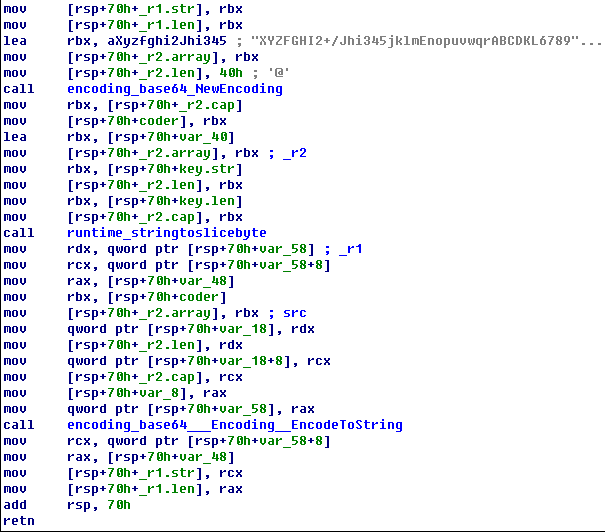This screenshot has width=605, height=532.
Task: Click the '; src' comment
Action: click(x=287, y=313)
